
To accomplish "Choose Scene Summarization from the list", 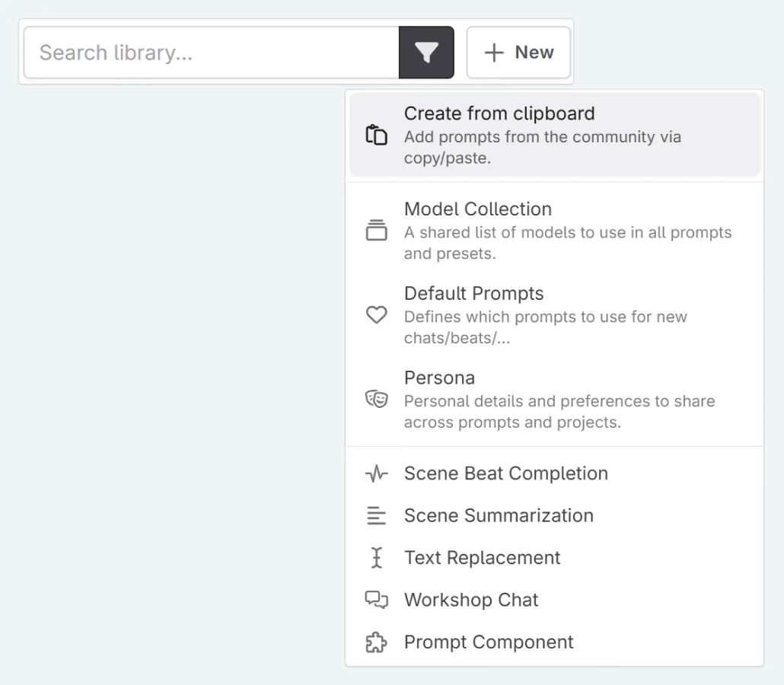I will (x=499, y=515).
